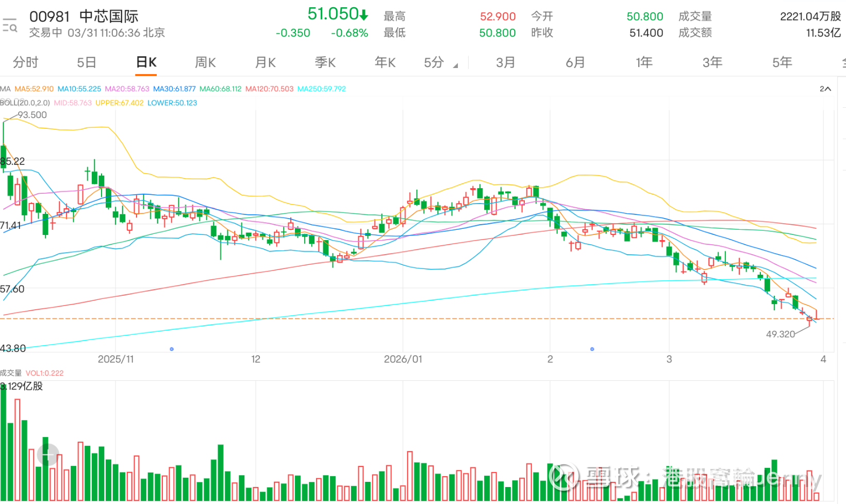Select the 周K weekly tab
The height and width of the screenshot is (504, 846).
point(205,62)
